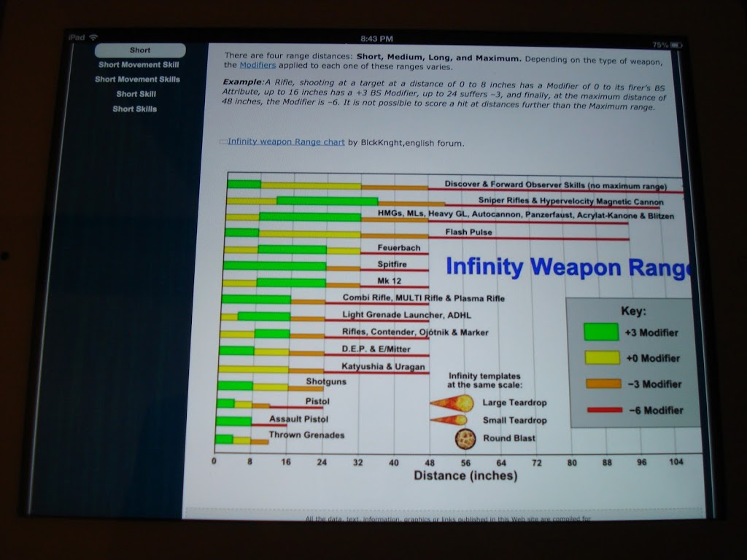Image resolution: width=747 pixels, height=560 pixels.
Task: Tap the D.E.P. & E/Mitter label
Action: [376, 349]
